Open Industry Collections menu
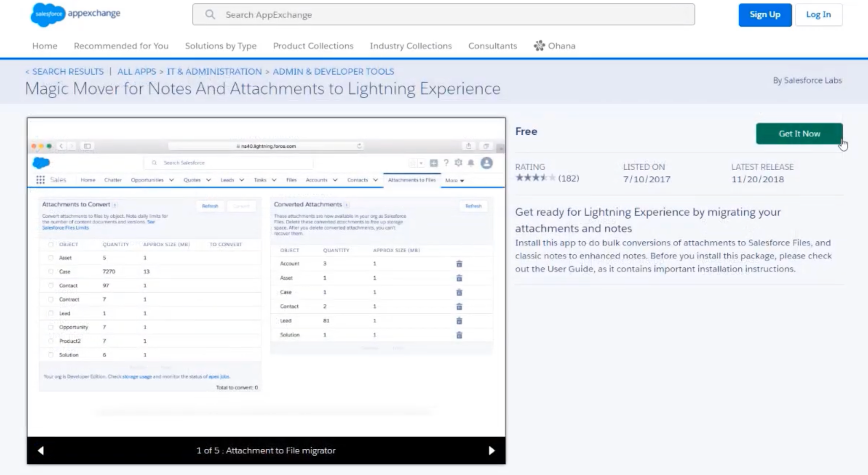This screenshot has height=475, width=868. coord(410,46)
